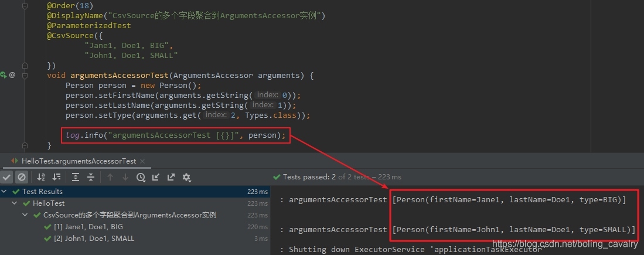Screen dimensions: 644x255
Task: Click the Import tests icon
Action: (156, 178)
